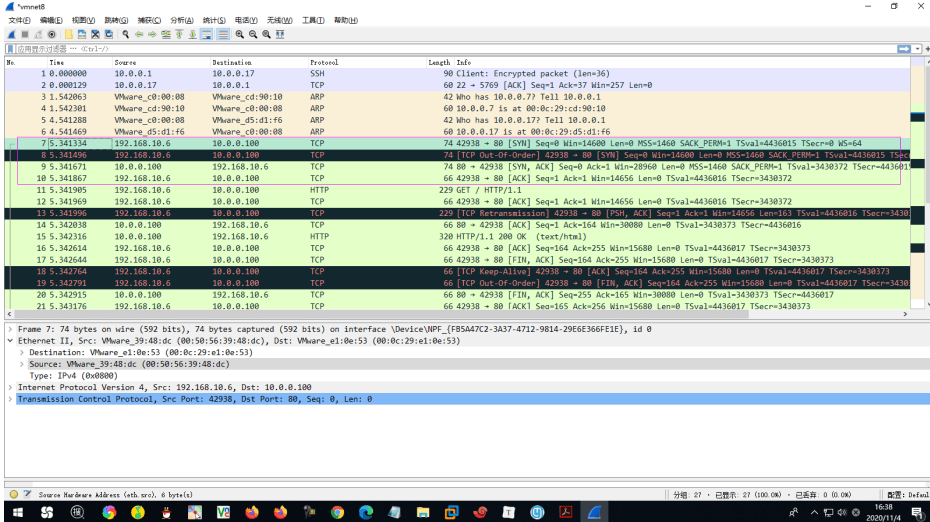This screenshot has height=522, width=930.
Task: Go to a specific packet number
Action: [x=166, y=34]
